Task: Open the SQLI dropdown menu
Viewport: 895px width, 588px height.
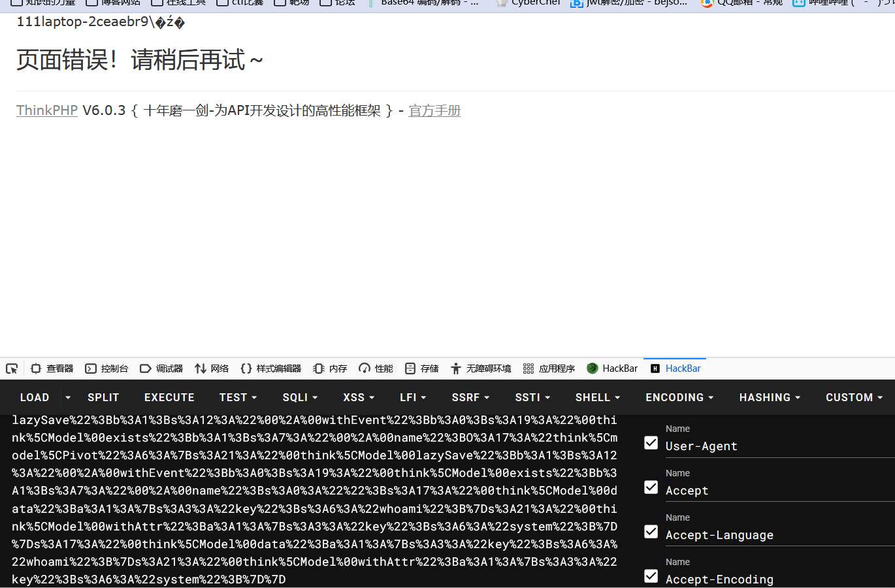Action: click(x=300, y=397)
